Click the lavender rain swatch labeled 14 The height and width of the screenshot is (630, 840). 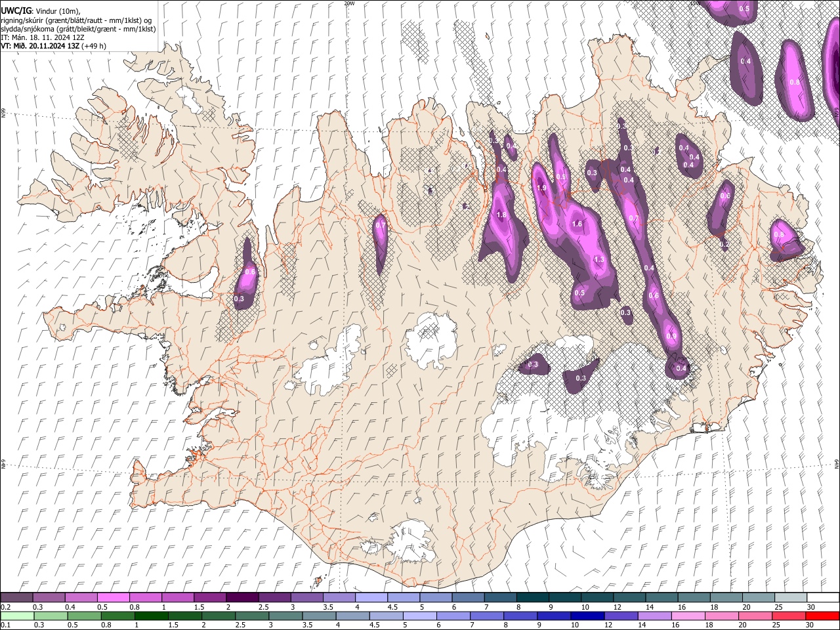[654, 616]
